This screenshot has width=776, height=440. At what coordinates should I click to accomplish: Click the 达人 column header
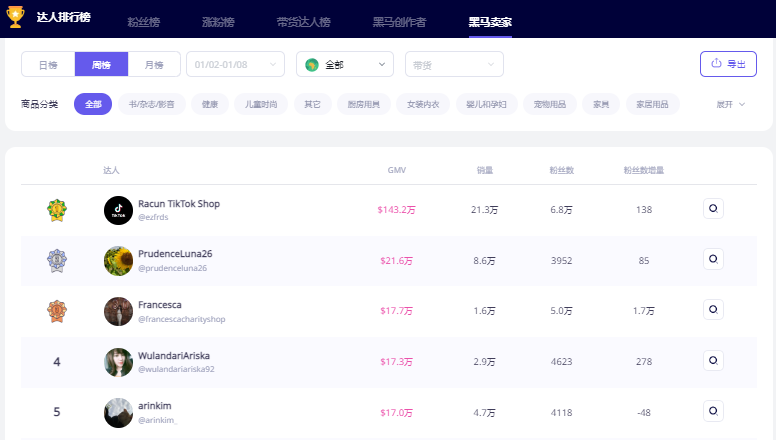click(111, 170)
